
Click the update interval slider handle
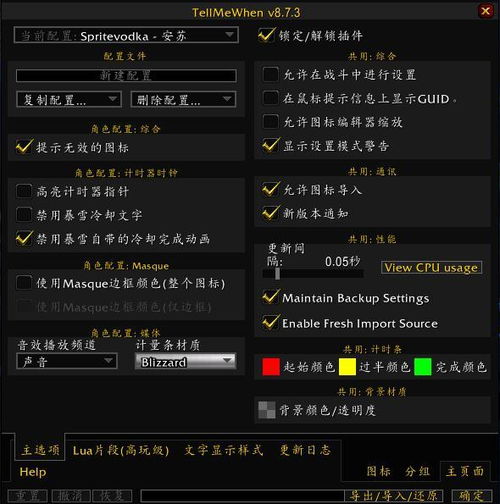277,274
